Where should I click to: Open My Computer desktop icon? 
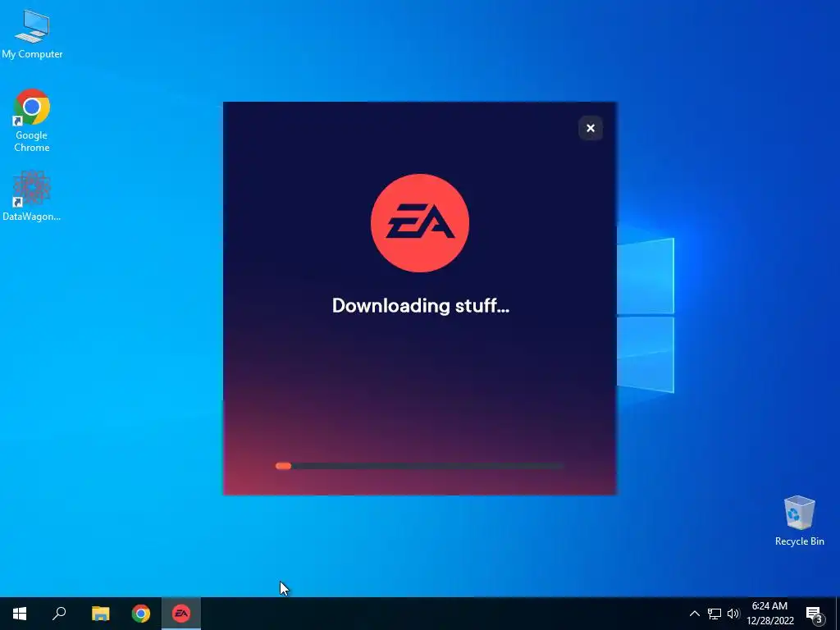(32, 34)
